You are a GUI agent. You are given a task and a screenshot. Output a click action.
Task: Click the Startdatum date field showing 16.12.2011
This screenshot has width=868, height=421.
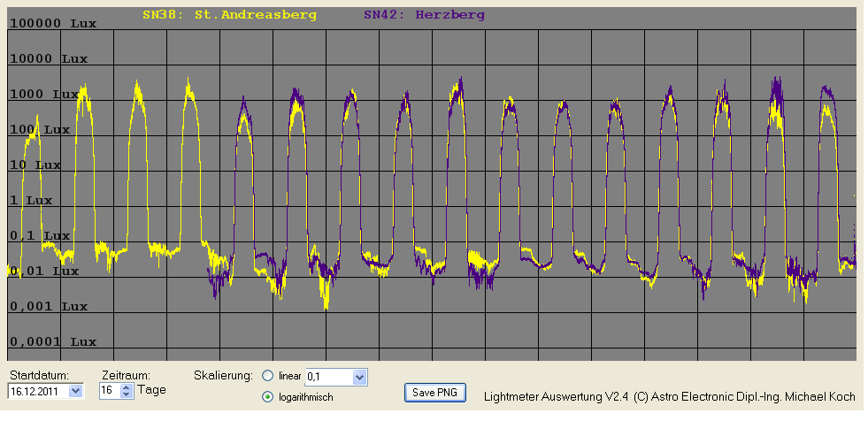pyautogui.click(x=37, y=390)
